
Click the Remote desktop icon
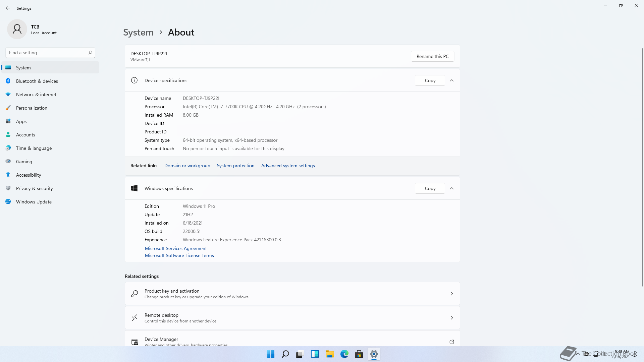point(134,318)
